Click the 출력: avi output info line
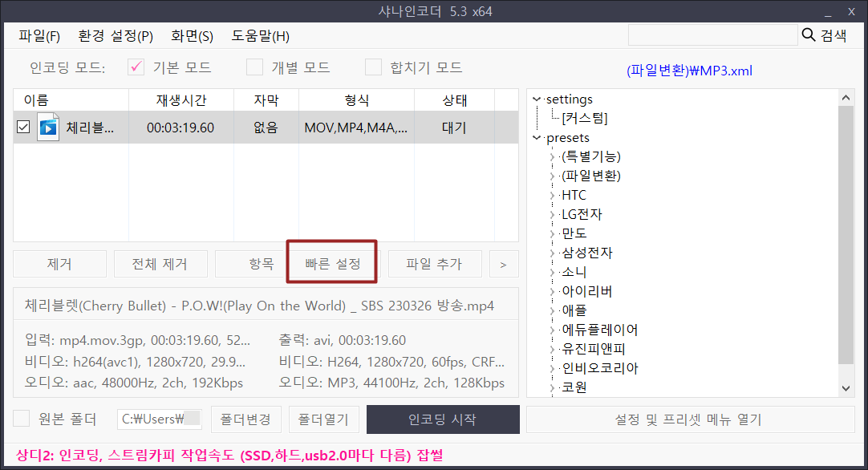This screenshot has width=868, height=470. pyautogui.click(x=342, y=340)
